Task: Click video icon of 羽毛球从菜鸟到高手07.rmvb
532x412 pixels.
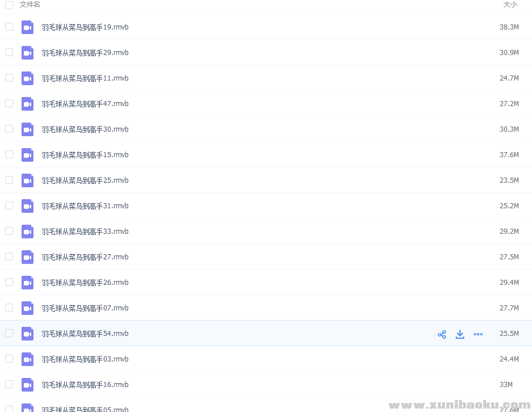Action: pos(27,308)
